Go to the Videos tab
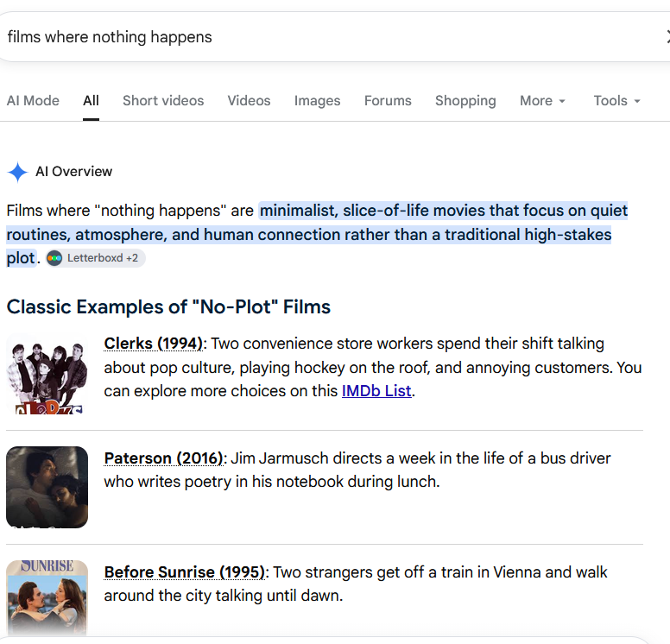The width and height of the screenshot is (670, 644). click(x=249, y=101)
